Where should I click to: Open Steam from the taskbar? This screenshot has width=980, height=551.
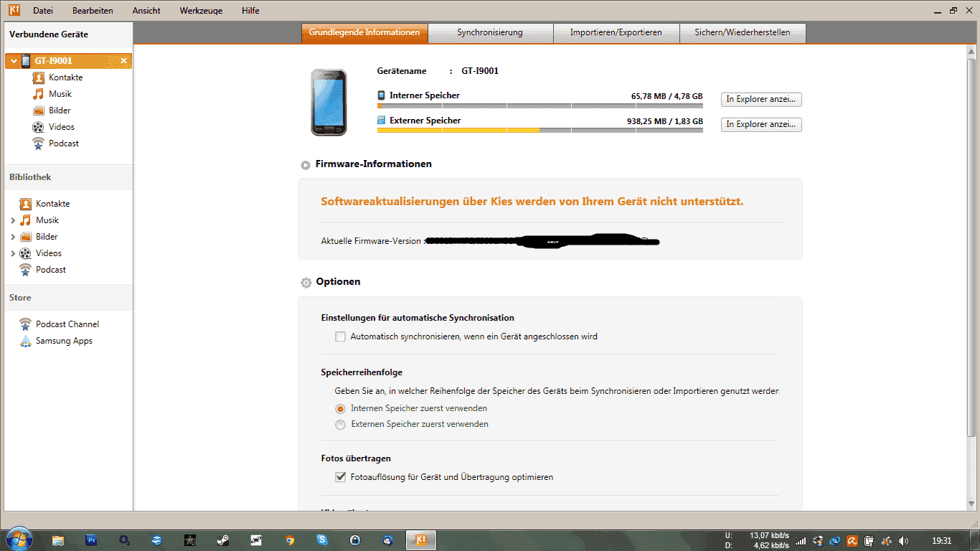click(x=222, y=540)
